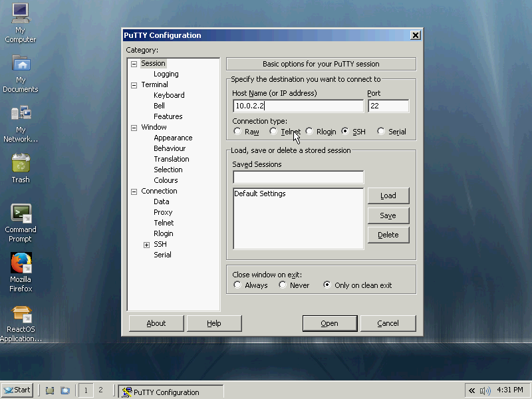Select Colours in the category tree
This screenshot has width=532, height=399.
pyautogui.click(x=166, y=180)
